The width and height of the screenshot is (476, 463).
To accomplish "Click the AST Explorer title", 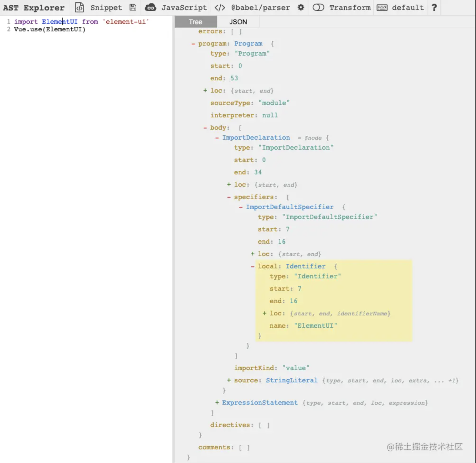I will tap(34, 8).
